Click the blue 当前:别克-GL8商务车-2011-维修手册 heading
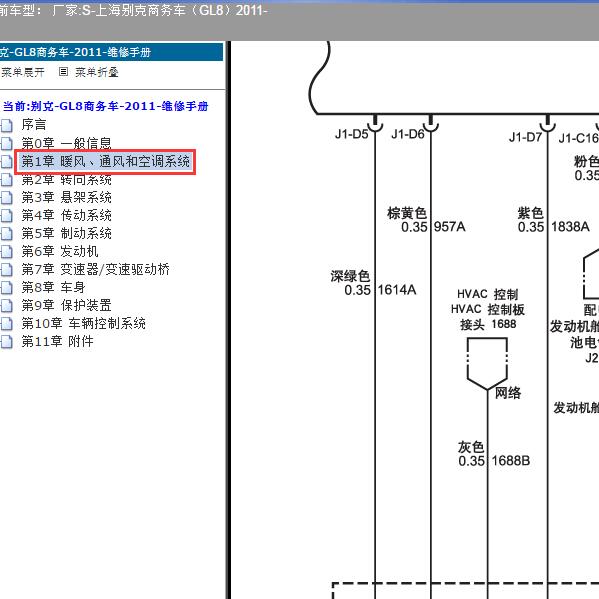The image size is (599, 599). [105, 106]
